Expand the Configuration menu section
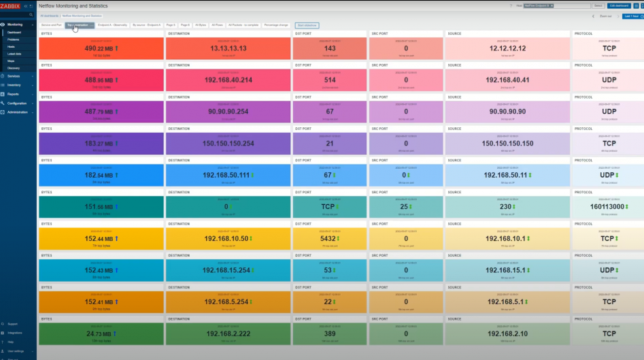The image size is (644, 360). (16, 103)
